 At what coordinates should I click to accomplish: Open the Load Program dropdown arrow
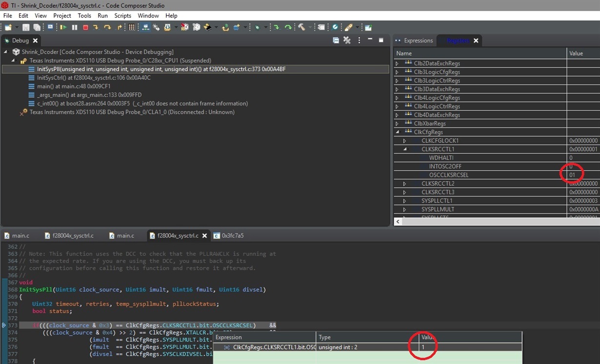[176, 28]
